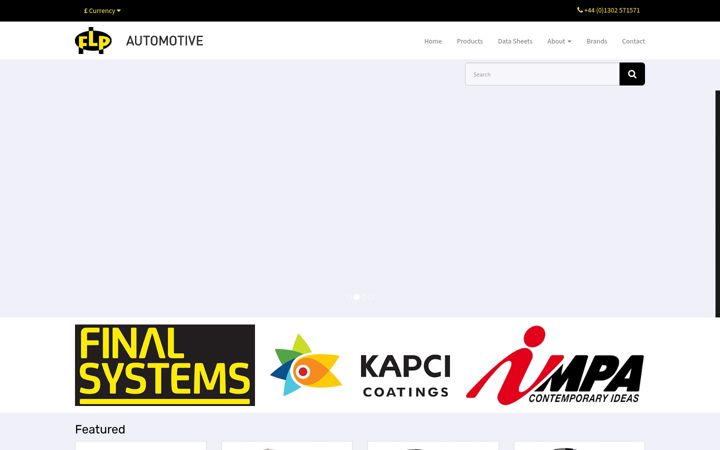
Task: Click the +44 (0)1302 571571 phone link
Action: [x=608, y=10]
